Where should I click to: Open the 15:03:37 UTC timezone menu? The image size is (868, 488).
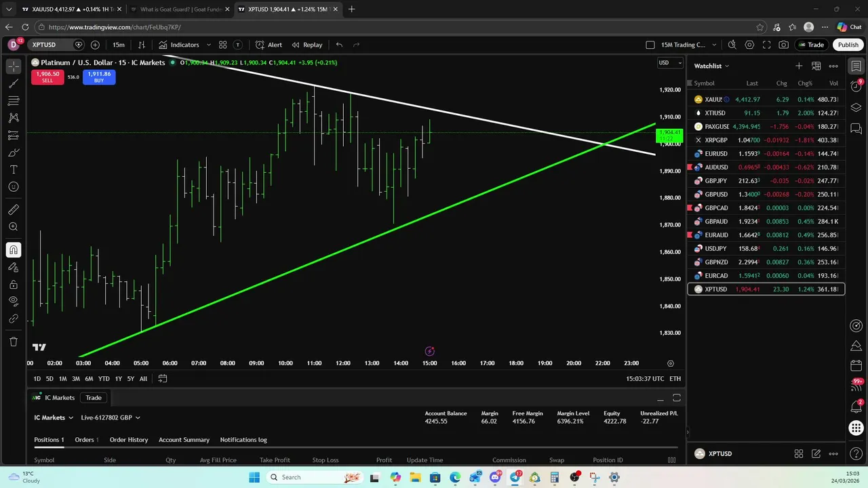coord(645,379)
